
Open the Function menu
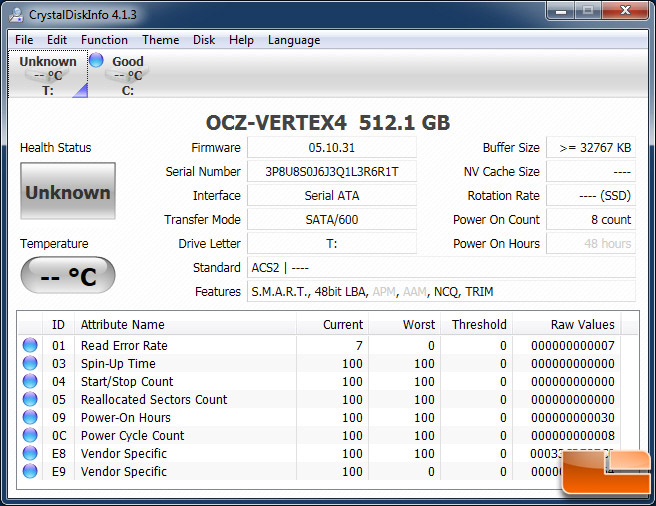click(x=104, y=40)
